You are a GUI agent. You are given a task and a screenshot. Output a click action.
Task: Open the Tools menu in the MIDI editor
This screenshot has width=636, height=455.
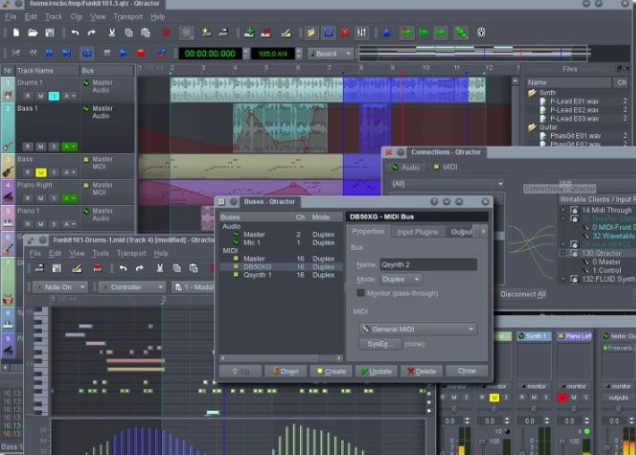click(x=100, y=253)
